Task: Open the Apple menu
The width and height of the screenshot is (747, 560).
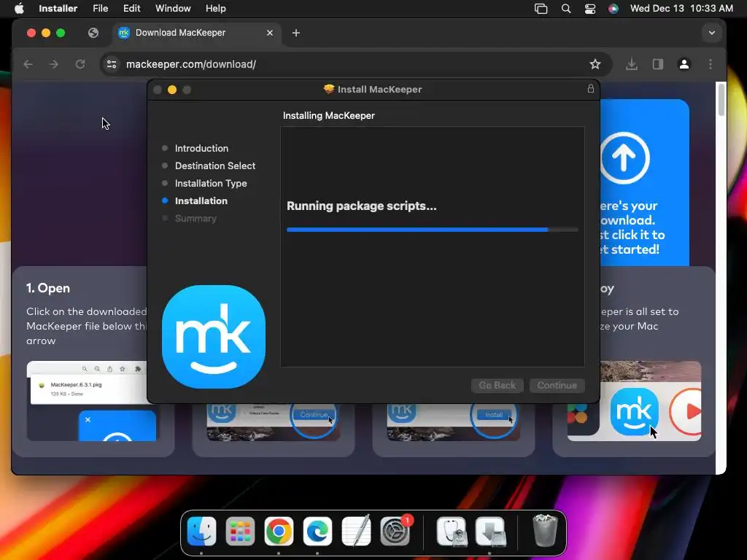Action: click(x=19, y=8)
